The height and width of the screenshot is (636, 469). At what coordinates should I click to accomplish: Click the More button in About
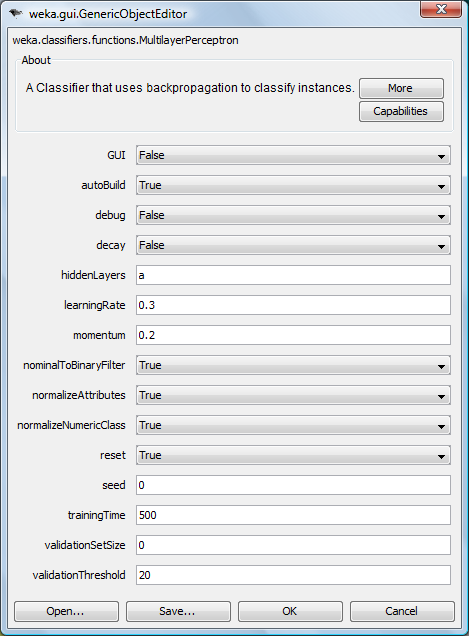tap(401, 88)
